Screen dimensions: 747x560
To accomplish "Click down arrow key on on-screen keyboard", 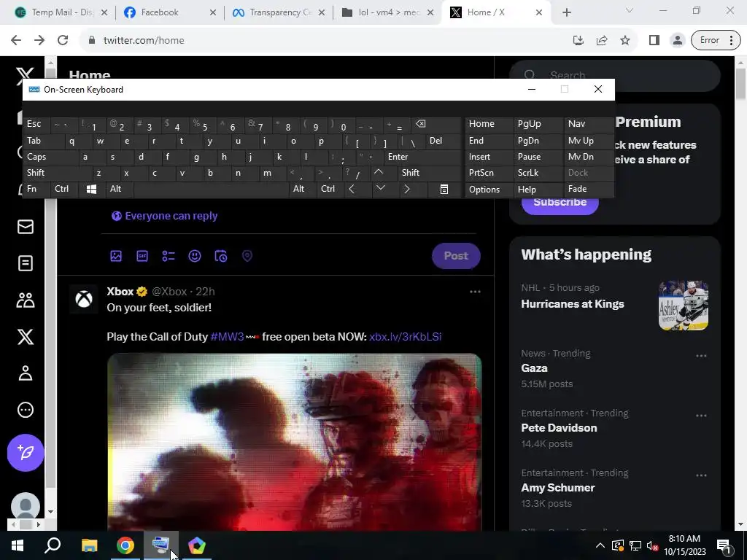I will coord(380,189).
